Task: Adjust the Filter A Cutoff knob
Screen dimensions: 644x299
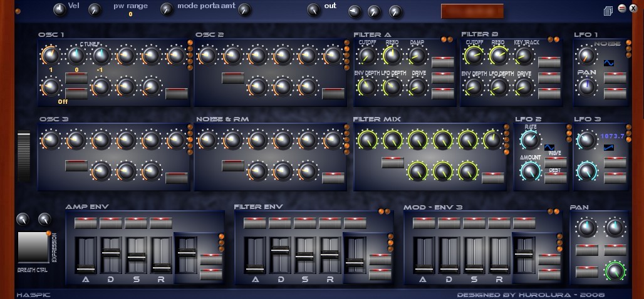Action: [x=366, y=56]
